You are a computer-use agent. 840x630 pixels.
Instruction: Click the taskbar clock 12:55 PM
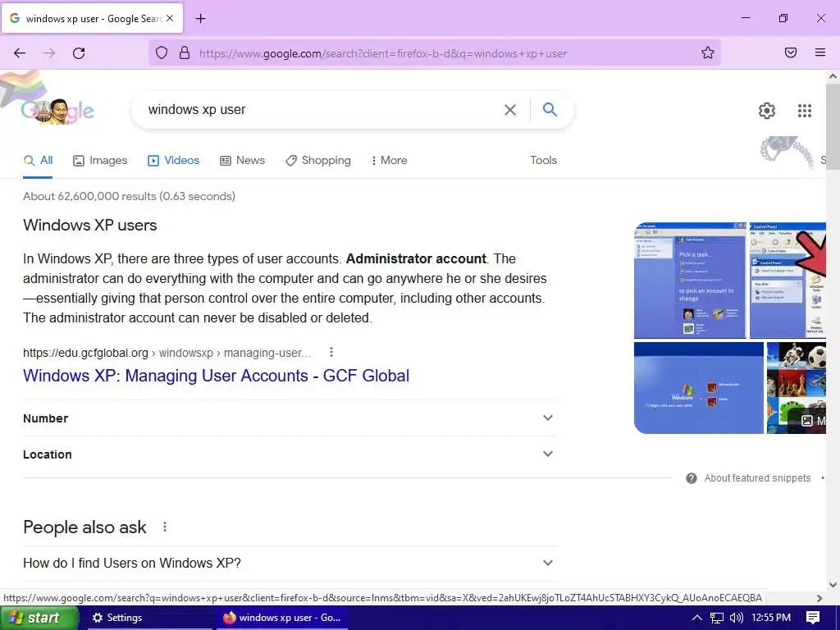[x=771, y=618]
